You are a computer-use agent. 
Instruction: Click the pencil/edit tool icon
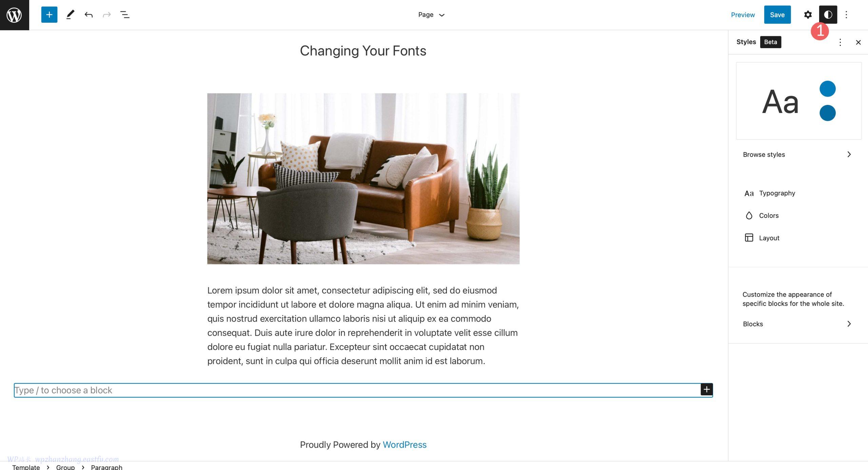click(x=70, y=14)
